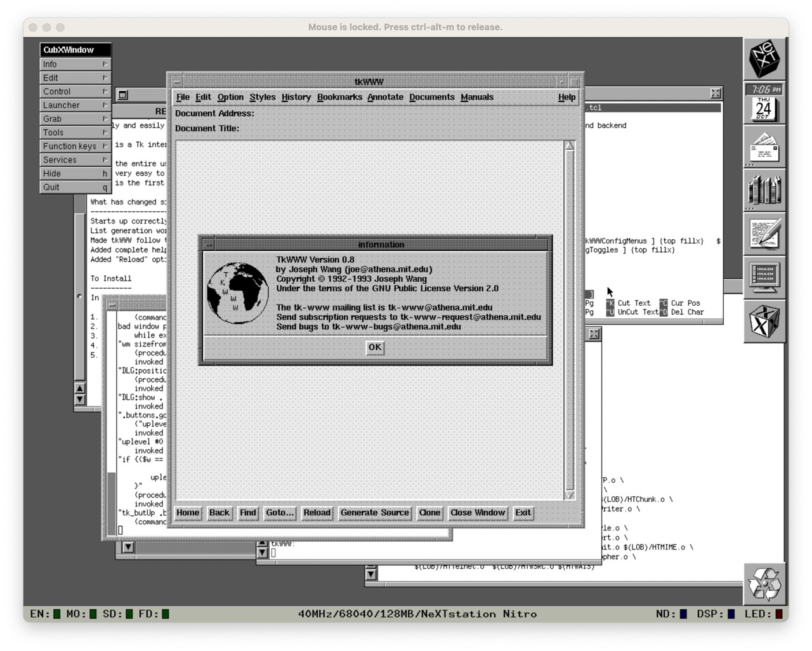Click the Find button in tkWWW
This screenshot has height=651, width=812.
[248, 513]
